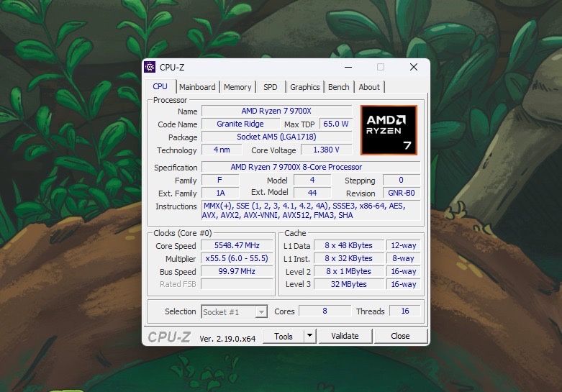The height and width of the screenshot is (392, 562).
Task: Open the Bench tab
Action: [x=338, y=87]
